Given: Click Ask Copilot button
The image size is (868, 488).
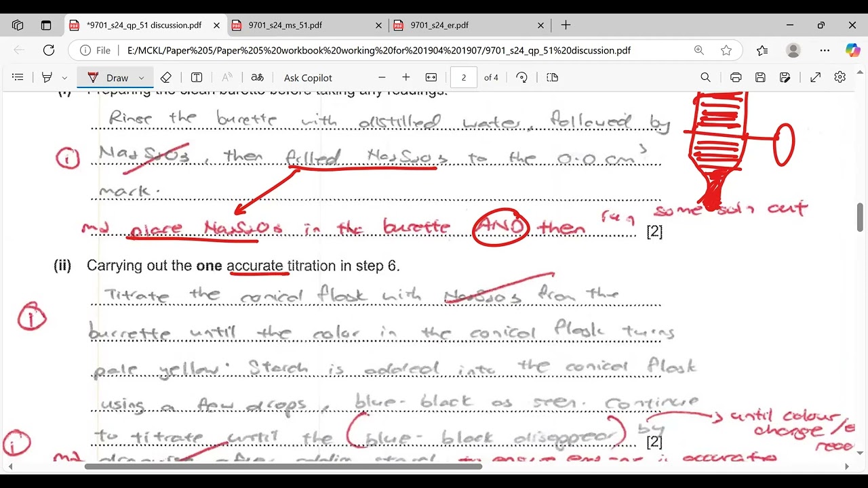Looking at the screenshot, I should click(x=308, y=78).
